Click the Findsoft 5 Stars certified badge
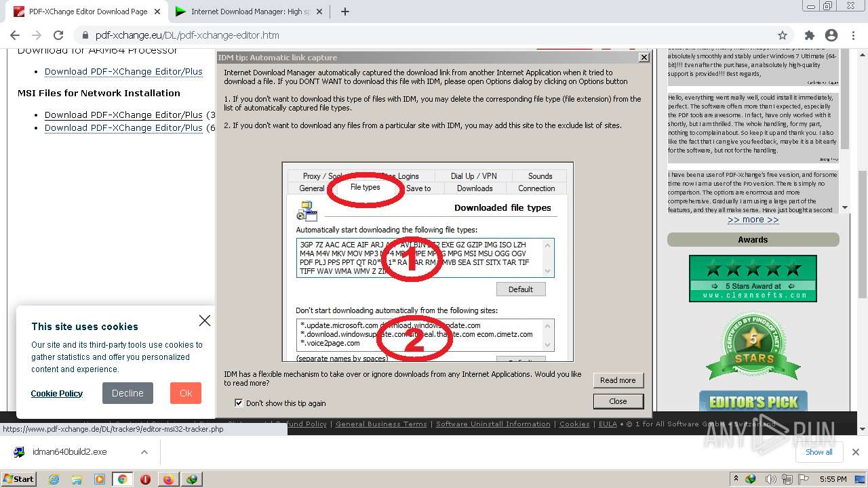The height and width of the screenshot is (488, 868). coord(753,346)
